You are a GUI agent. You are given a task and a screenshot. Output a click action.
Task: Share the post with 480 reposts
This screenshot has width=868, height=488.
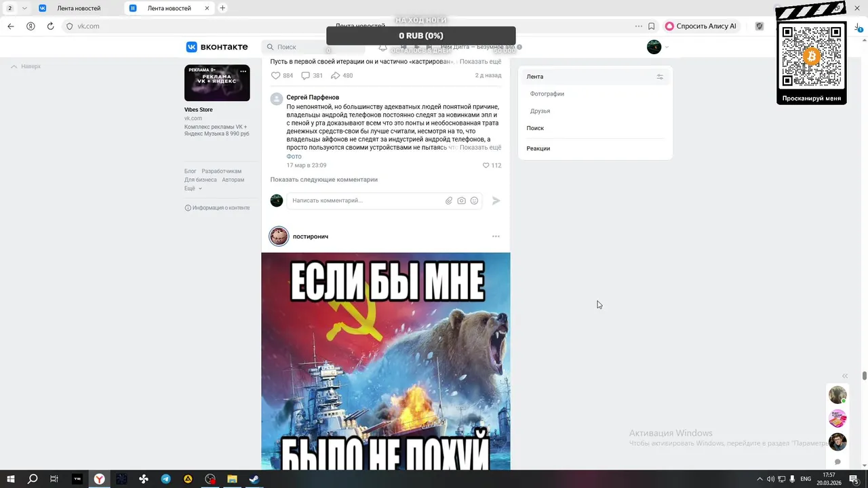342,76
